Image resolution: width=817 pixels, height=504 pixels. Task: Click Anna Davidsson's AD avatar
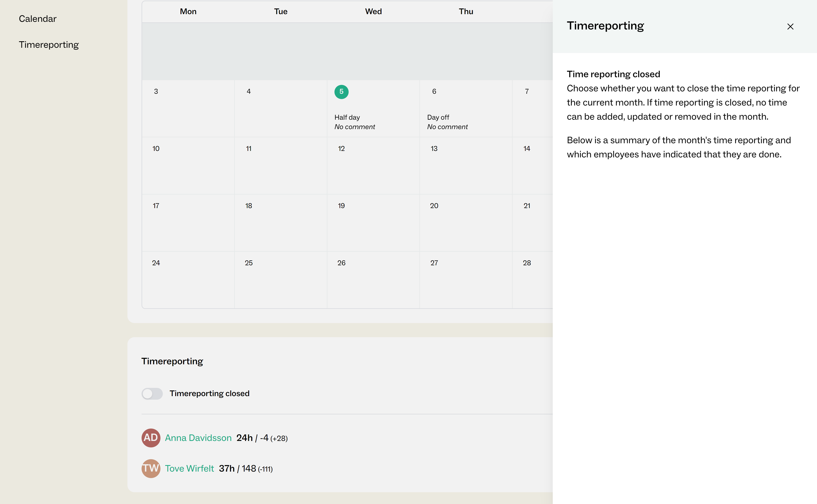click(x=151, y=438)
